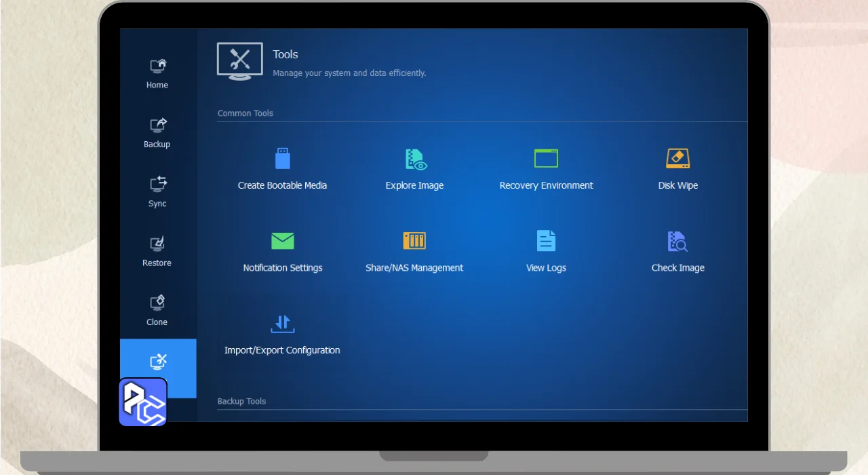Open Home from the sidebar
Image resolution: width=868 pixels, height=475 pixels.
click(x=157, y=74)
